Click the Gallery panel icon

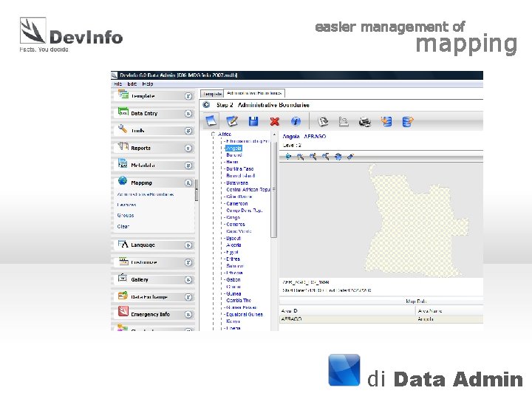tap(123, 279)
